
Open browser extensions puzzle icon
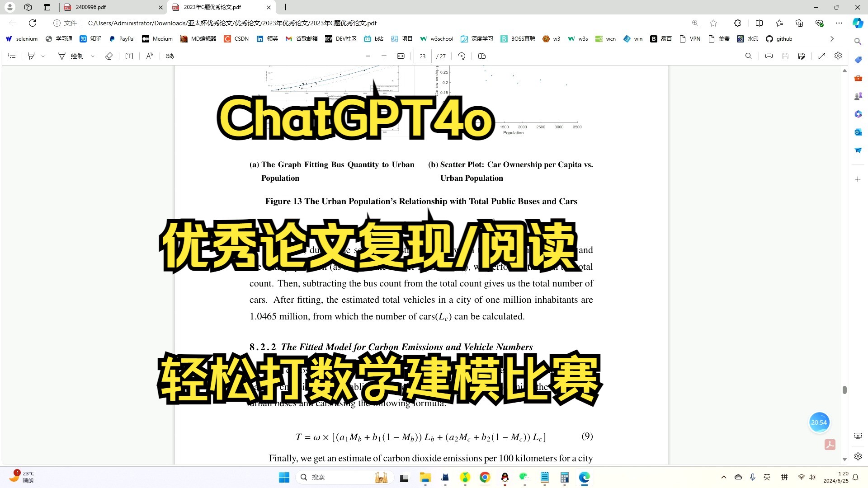737,23
